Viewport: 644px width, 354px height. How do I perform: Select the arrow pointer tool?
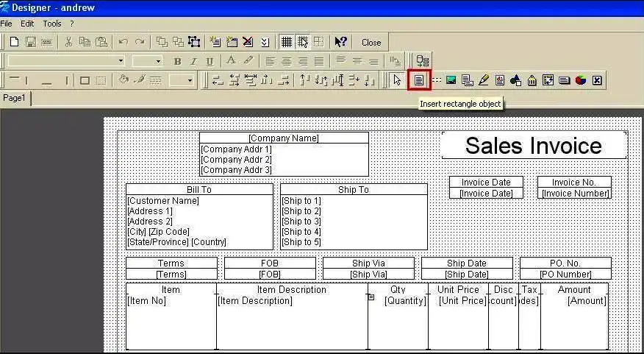(x=398, y=80)
